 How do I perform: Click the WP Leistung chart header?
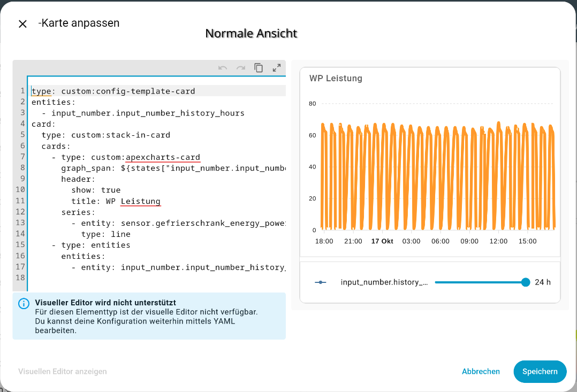(x=336, y=78)
